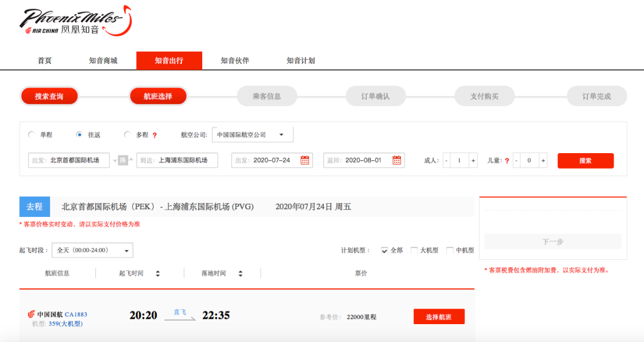Click arrival time 22:35
This screenshot has width=644, height=342.
coord(216,315)
